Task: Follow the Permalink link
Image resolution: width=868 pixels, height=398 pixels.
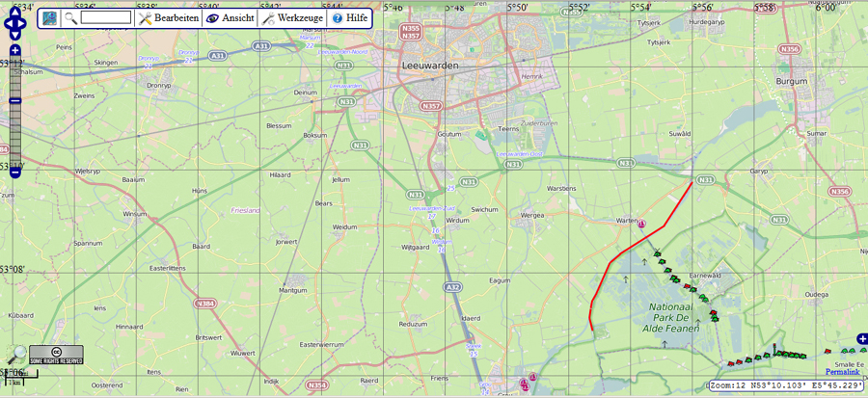Action: point(844,371)
